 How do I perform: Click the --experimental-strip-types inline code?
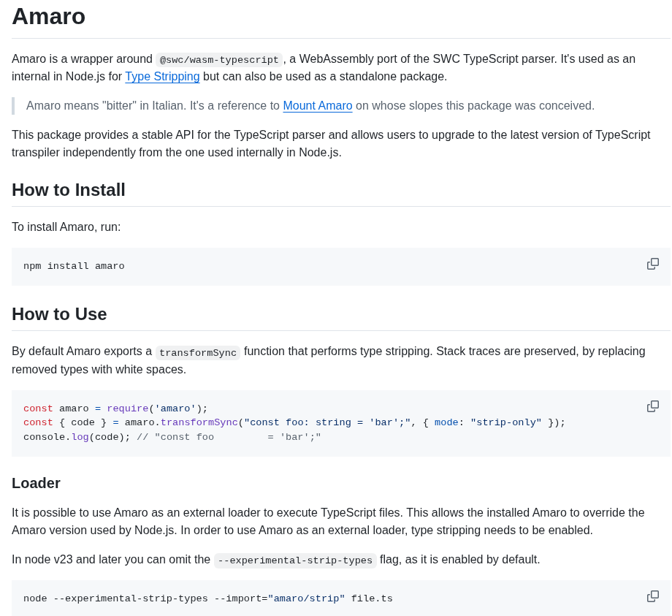(x=295, y=560)
